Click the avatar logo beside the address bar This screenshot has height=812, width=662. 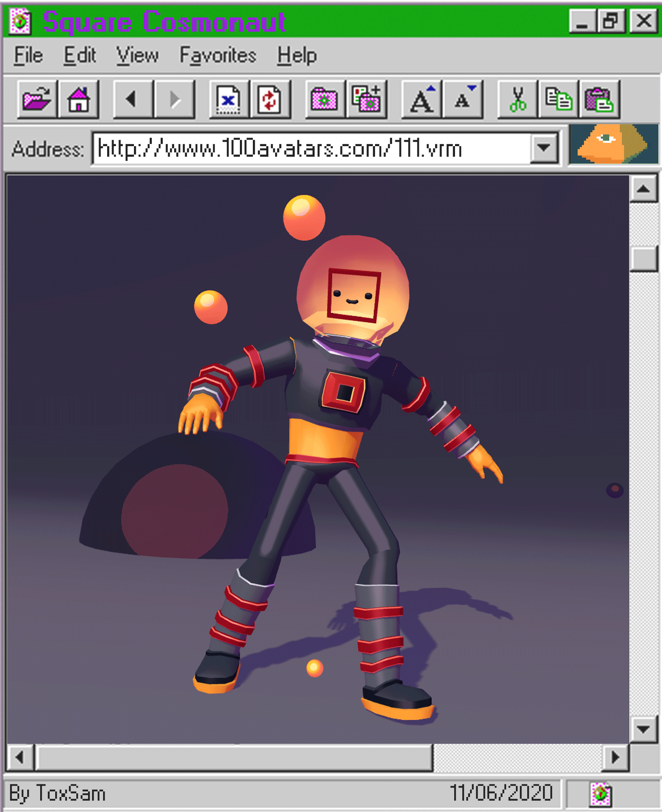[x=613, y=147]
